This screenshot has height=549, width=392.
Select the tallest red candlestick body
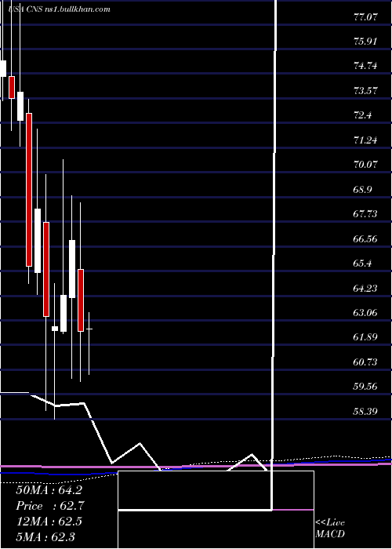point(29,190)
